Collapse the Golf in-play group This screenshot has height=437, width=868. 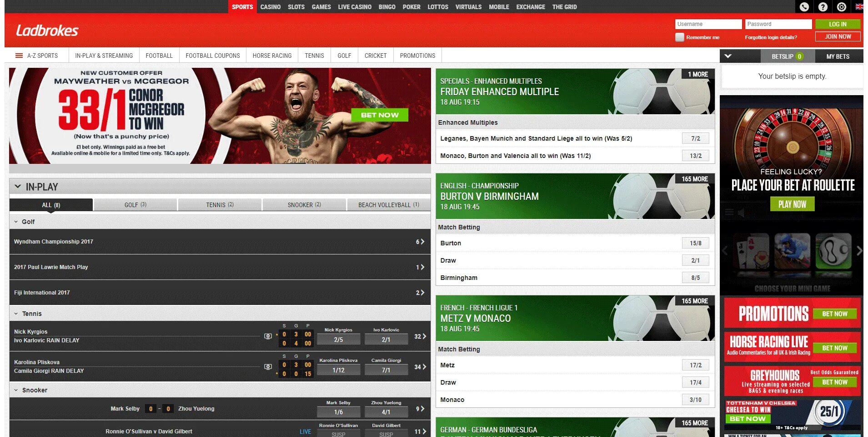pyautogui.click(x=16, y=222)
